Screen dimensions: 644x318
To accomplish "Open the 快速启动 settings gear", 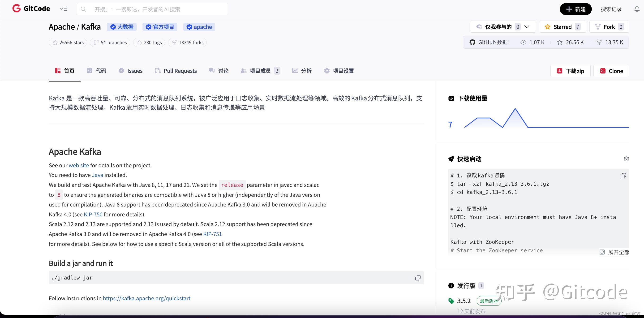I will [627, 159].
